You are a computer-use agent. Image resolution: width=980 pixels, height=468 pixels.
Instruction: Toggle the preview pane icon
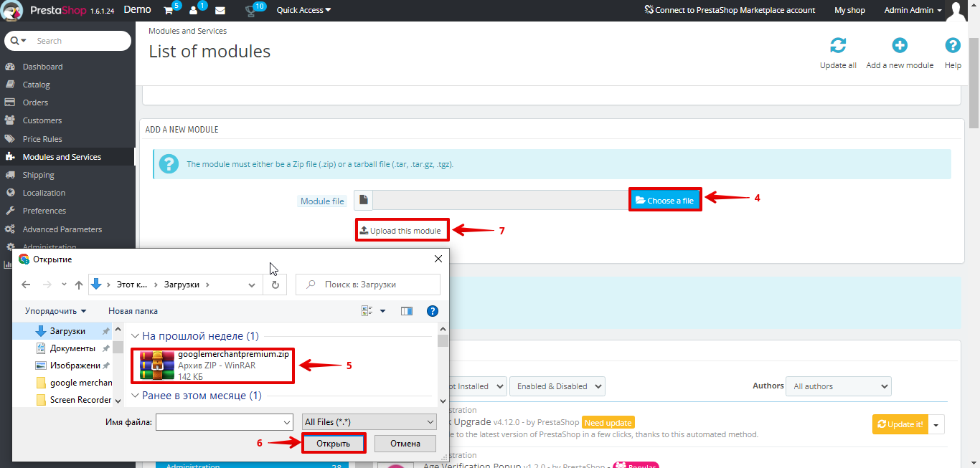coord(407,311)
